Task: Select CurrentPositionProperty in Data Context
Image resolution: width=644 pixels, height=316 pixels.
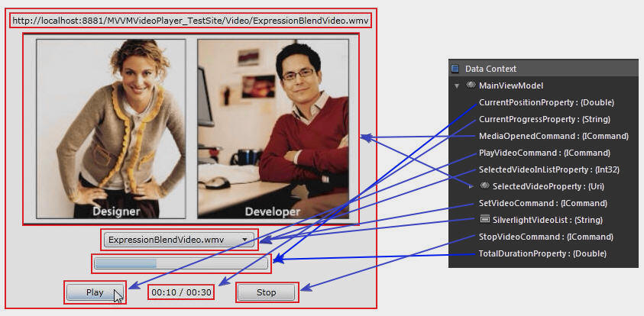Action: 545,102
